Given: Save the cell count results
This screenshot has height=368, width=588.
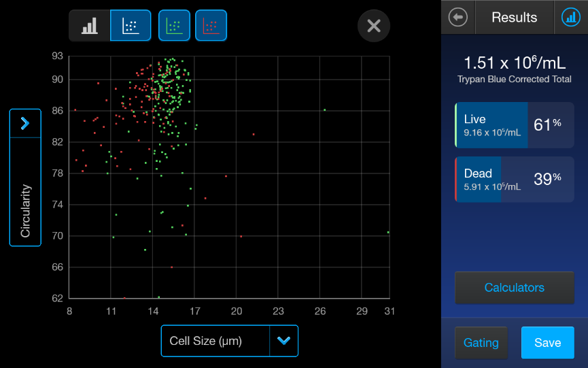Looking at the screenshot, I should tap(547, 343).
